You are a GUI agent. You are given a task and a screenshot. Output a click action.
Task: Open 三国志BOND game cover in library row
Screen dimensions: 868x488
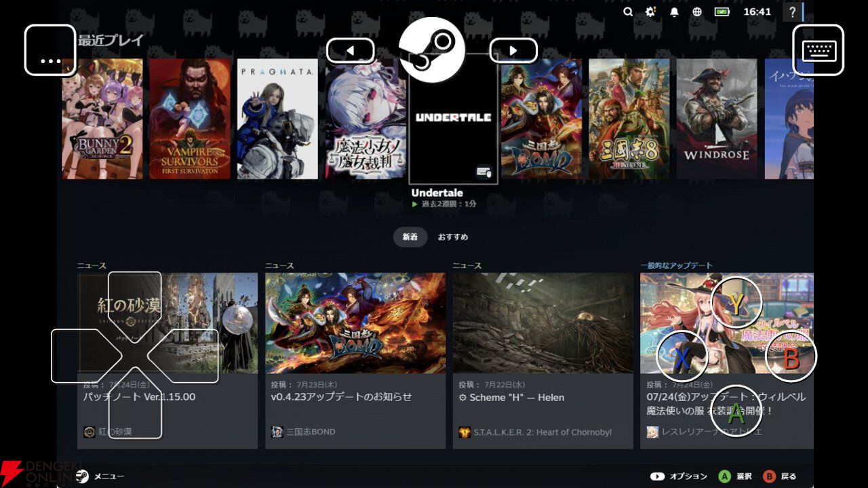tap(541, 119)
